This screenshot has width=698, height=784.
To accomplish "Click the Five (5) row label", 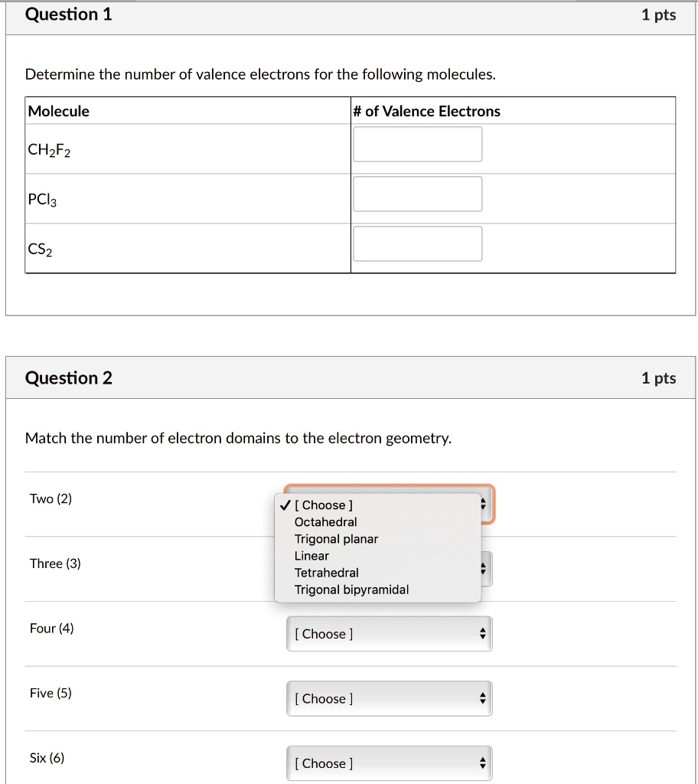I will 50,693.
